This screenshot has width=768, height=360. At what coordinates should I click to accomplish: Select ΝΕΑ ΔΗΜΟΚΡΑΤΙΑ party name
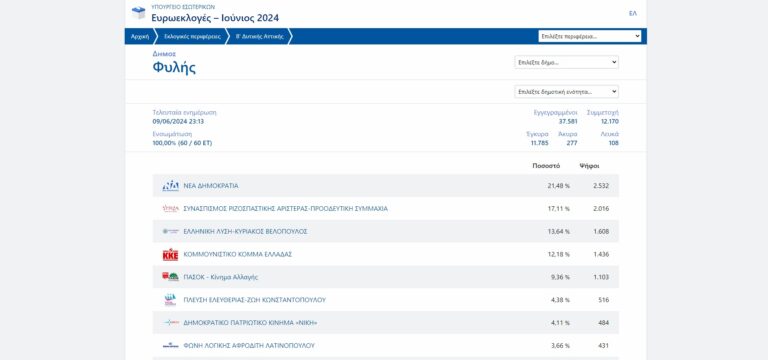211,186
